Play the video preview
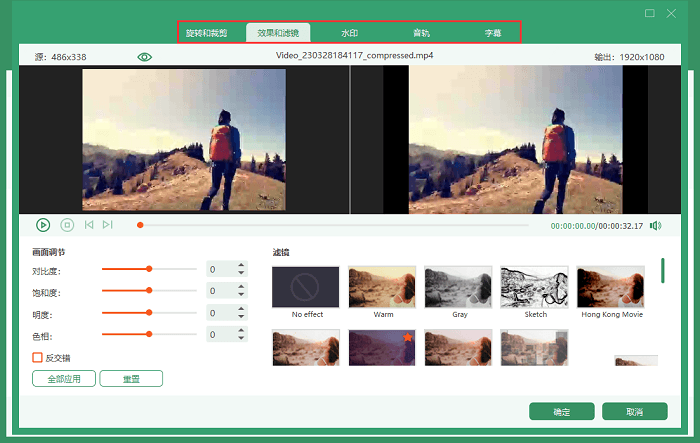Screen dimensions: 700x443 (x=43, y=225)
